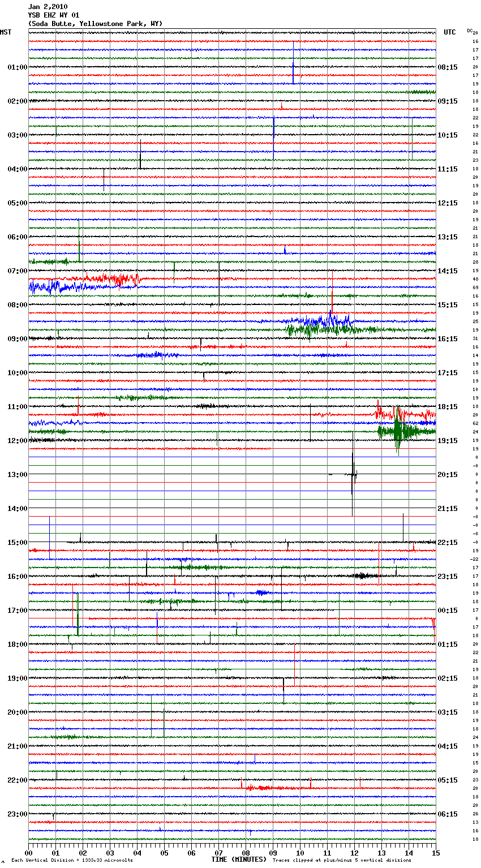Click the "19:00" MST time label
Image resolution: width=481 pixels, height=868 pixels.
click(18, 678)
